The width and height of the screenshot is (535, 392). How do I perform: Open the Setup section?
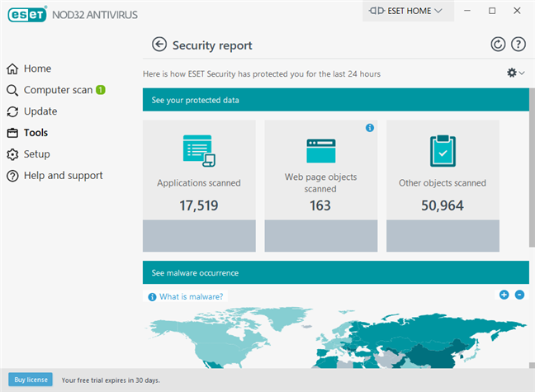point(37,154)
